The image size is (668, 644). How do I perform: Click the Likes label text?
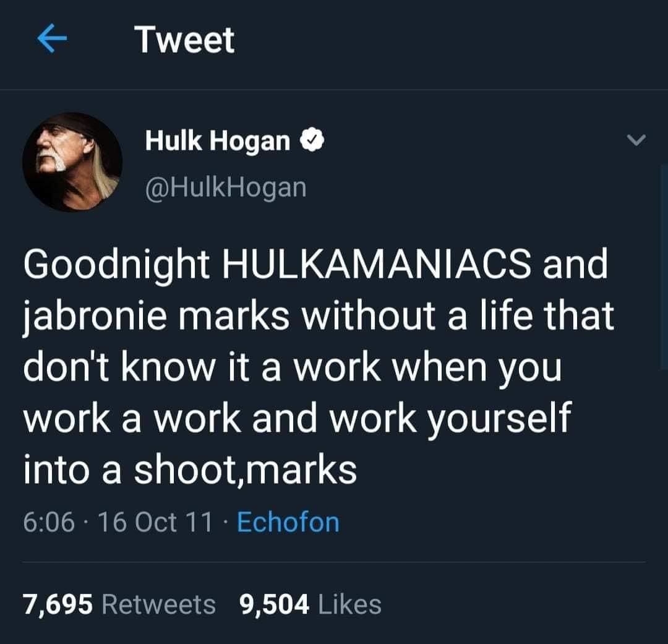pyautogui.click(x=350, y=605)
